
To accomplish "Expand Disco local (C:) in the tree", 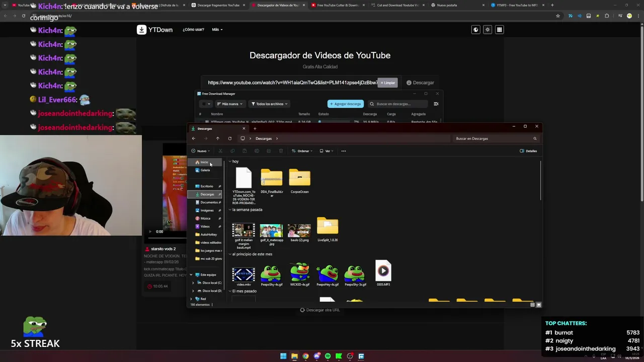I will pyautogui.click(x=193, y=283).
